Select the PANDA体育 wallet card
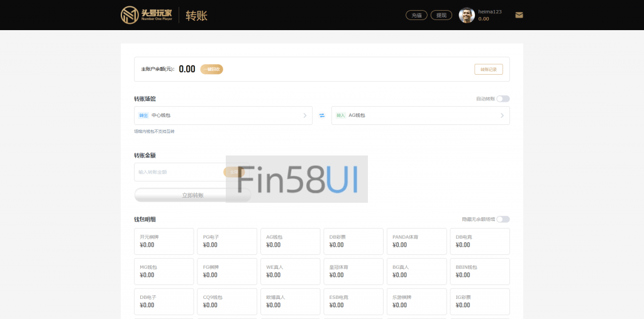The width and height of the screenshot is (644, 319). pos(417,242)
